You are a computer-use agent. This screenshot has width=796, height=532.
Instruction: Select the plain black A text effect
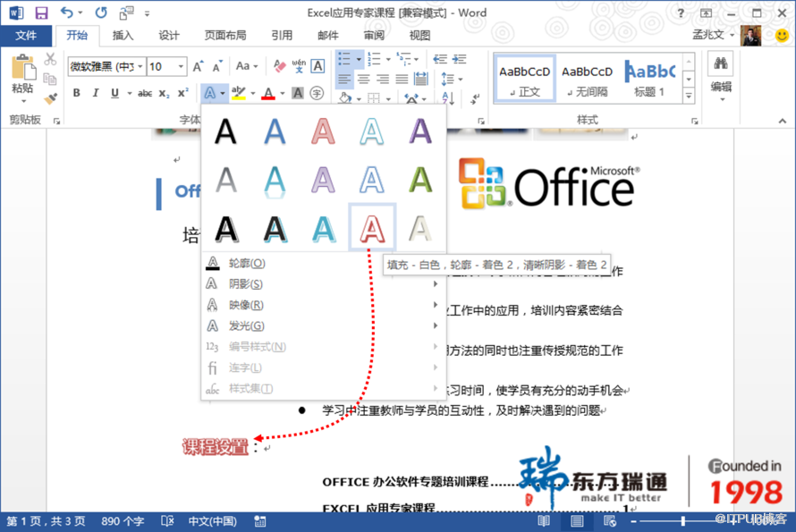pos(226,132)
